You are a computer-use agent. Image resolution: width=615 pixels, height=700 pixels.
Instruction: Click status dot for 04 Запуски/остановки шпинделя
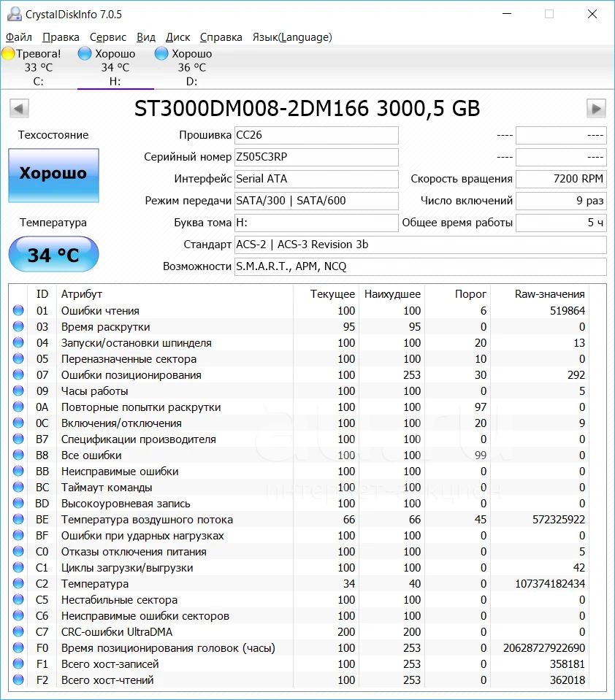tap(18, 342)
